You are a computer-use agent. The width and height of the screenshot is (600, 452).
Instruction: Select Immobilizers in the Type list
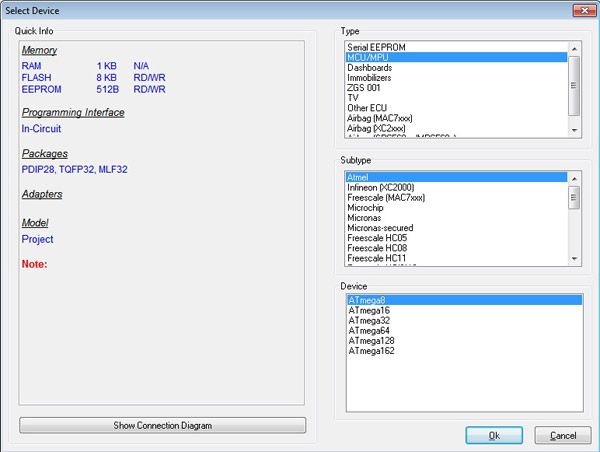[372, 78]
